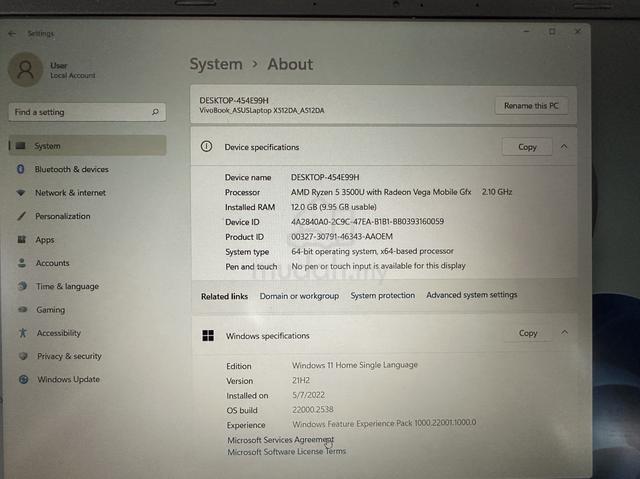The height and width of the screenshot is (479, 640).
Task: Open Microsoft Services Agreement link
Action: tap(280, 440)
